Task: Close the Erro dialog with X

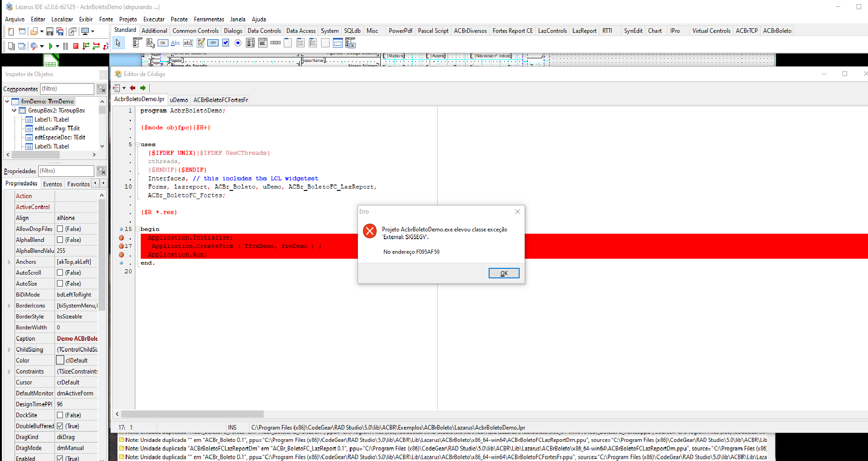Action: pyautogui.click(x=517, y=211)
